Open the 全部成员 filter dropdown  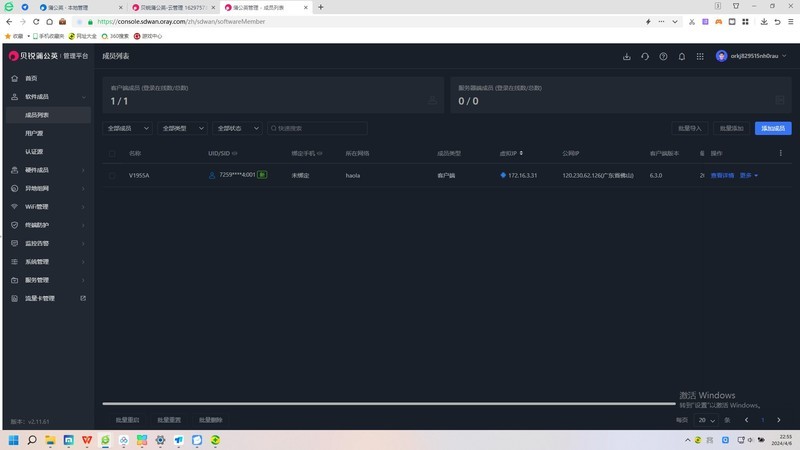[128, 128]
